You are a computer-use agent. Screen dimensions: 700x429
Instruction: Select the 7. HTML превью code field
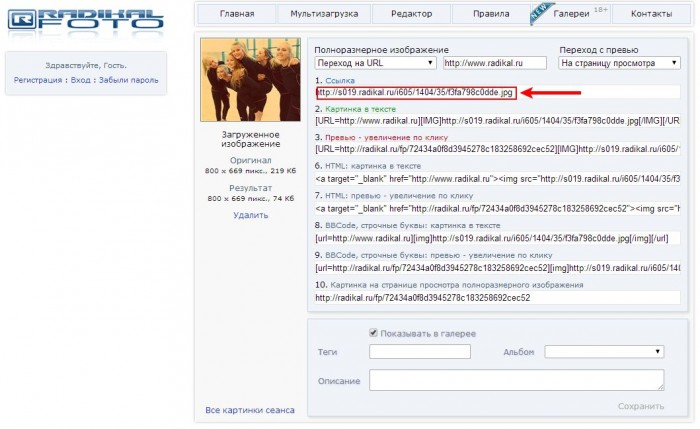(497, 208)
